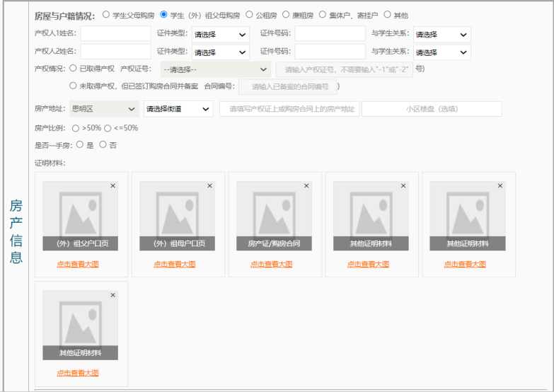
Task: Select 已取得产权 under 产权情况
Action: tap(73, 69)
